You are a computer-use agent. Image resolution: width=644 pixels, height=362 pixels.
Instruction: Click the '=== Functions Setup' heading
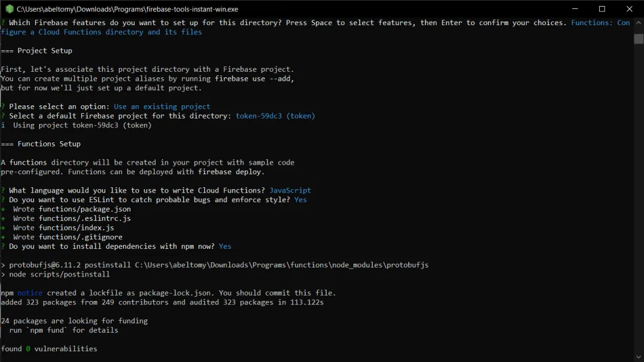coord(41,144)
